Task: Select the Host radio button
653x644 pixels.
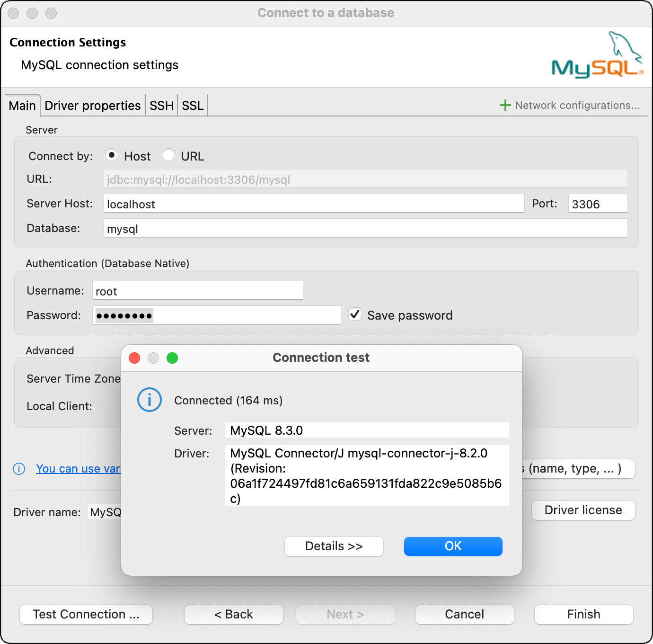Action: point(112,155)
